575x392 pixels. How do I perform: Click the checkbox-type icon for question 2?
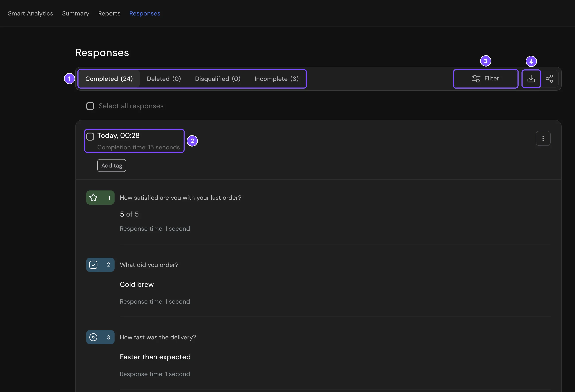click(x=93, y=265)
